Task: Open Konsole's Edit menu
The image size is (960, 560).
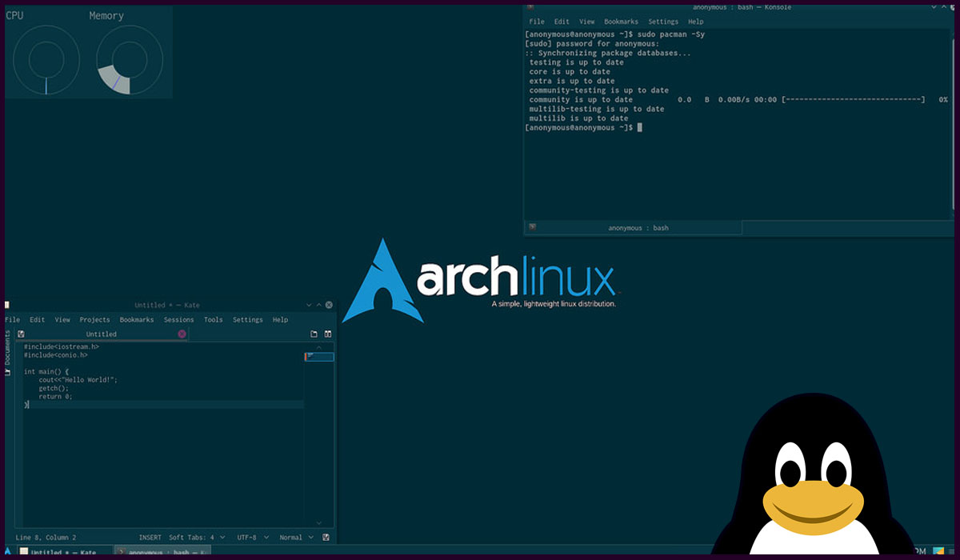Action: tap(562, 22)
